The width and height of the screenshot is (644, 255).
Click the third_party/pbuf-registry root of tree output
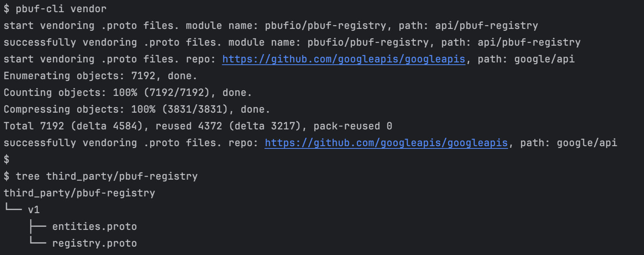[x=79, y=193]
